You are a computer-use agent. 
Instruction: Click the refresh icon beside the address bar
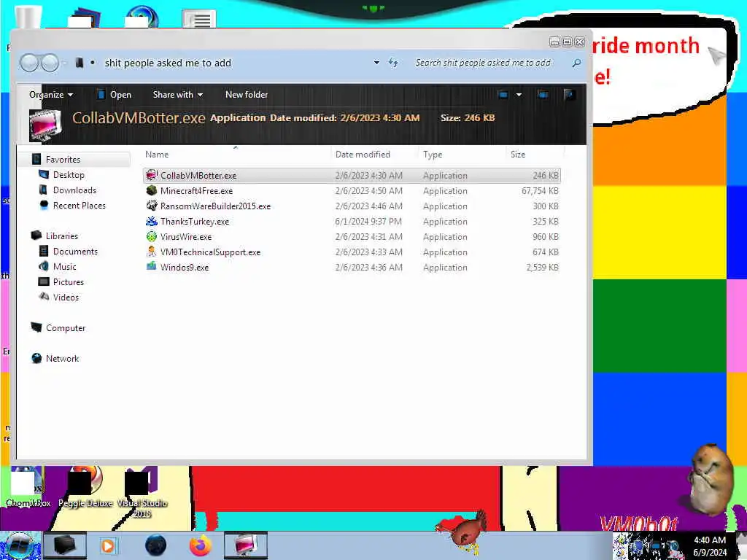(393, 63)
